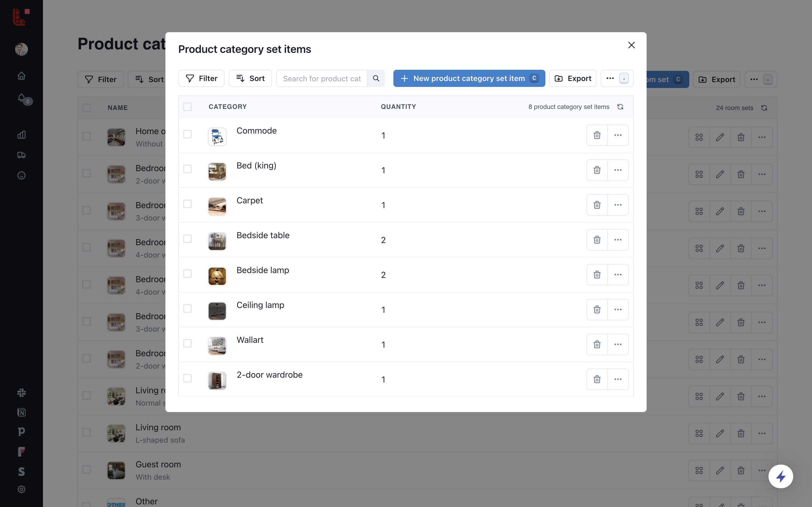Viewport: 812px width, 507px height.
Task: Export the product category set items
Action: coord(572,78)
